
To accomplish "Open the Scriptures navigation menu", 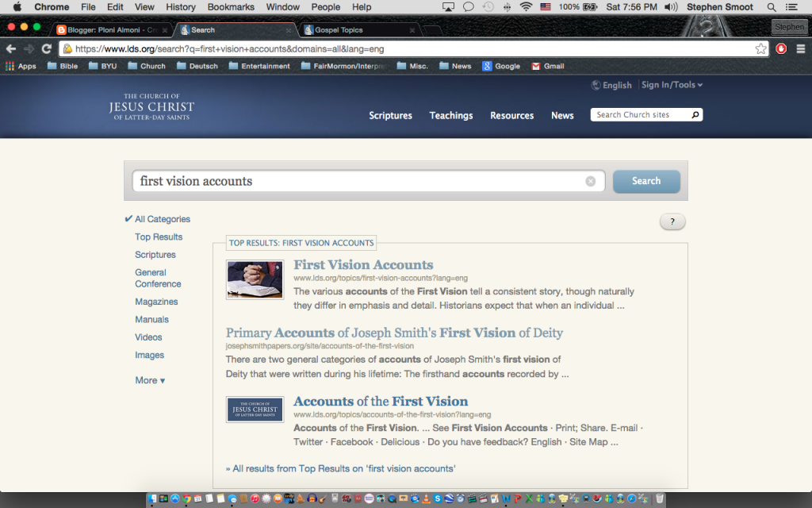I will coord(390,115).
